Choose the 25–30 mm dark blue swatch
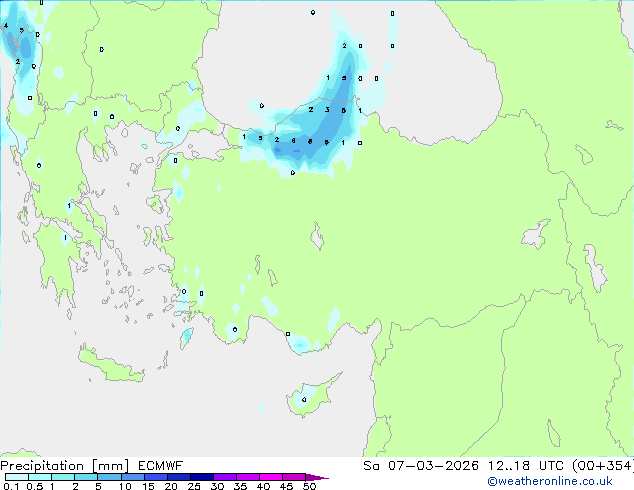 coord(201,477)
